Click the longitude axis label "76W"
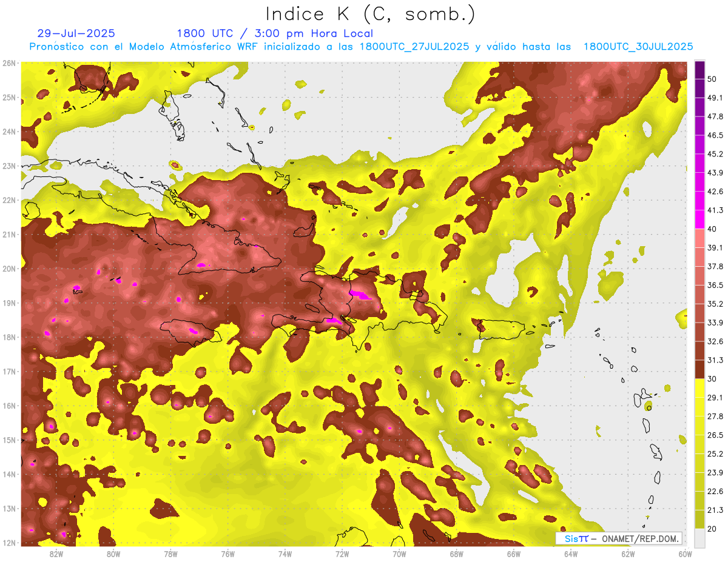This screenshot has height=562, width=728. 227,554
